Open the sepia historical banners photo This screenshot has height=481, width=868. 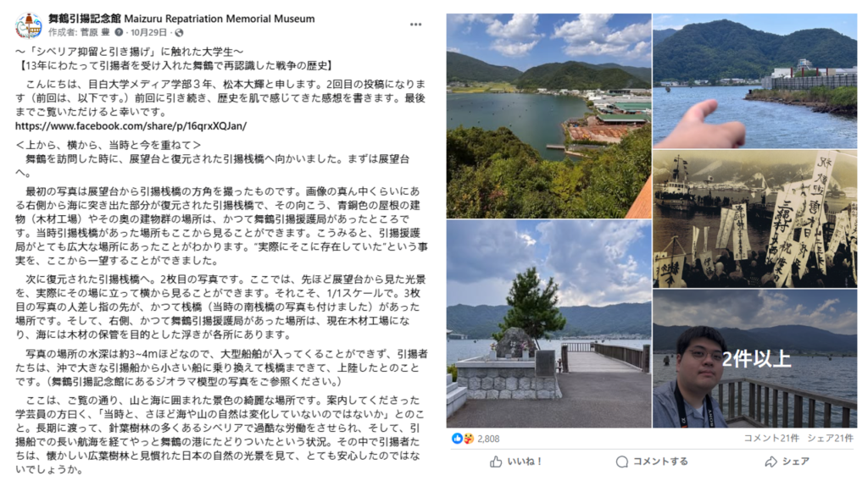pos(755,219)
